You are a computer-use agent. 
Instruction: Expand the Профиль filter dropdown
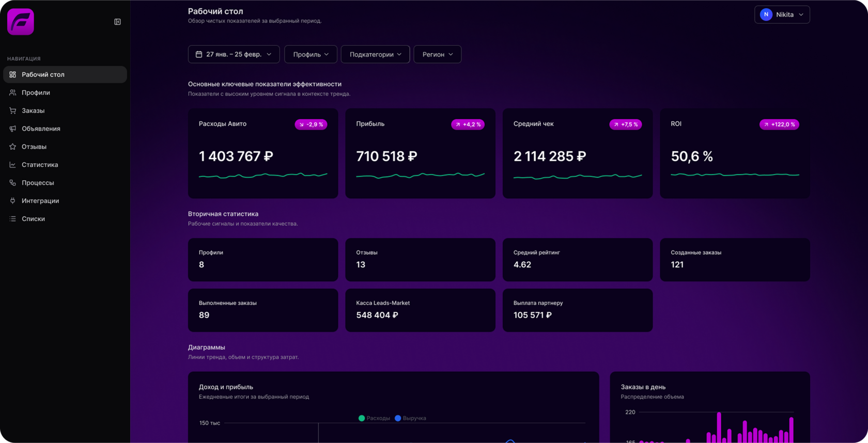pos(311,54)
